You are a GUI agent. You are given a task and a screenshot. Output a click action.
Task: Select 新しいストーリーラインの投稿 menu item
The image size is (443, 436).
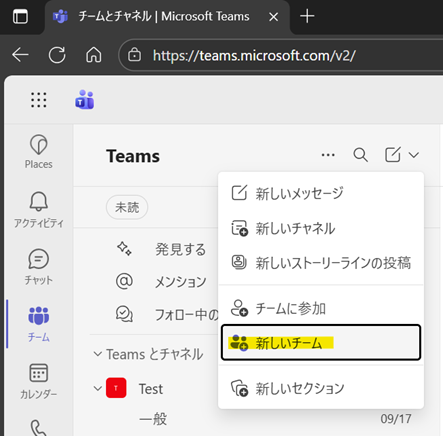point(321,263)
